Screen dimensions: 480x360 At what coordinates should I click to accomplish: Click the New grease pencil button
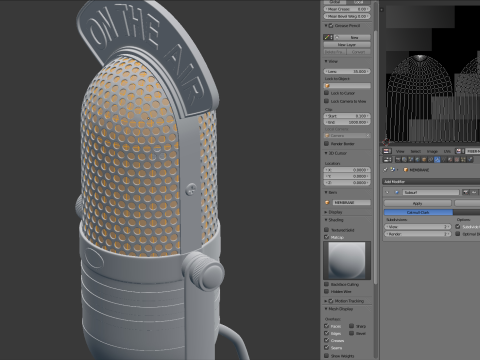[x=353, y=37]
